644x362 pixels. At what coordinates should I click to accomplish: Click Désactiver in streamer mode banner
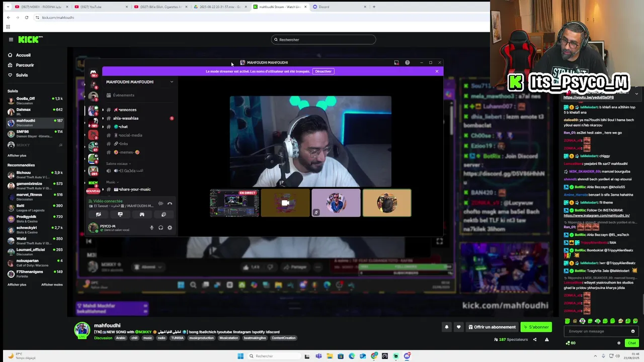point(323,71)
